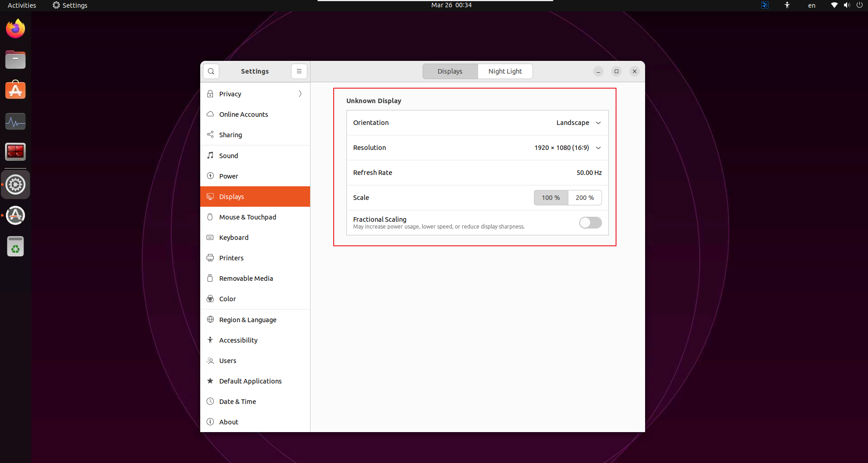Click the Users icon in sidebar
Image resolution: width=868 pixels, height=463 pixels.
(210, 360)
